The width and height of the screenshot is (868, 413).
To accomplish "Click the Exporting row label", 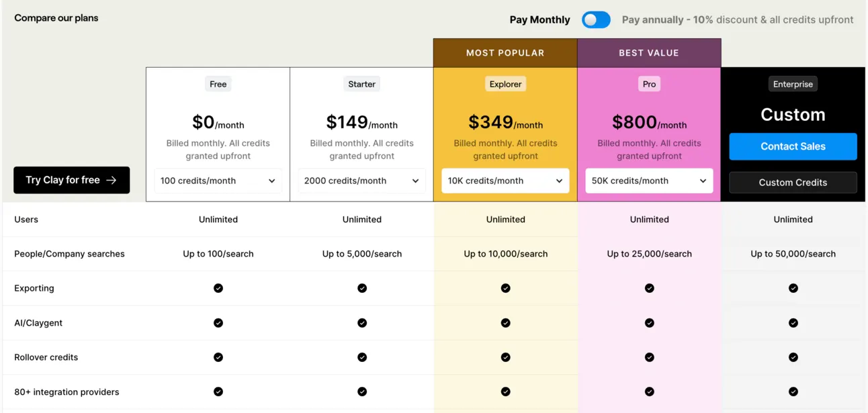I will (x=34, y=288).
